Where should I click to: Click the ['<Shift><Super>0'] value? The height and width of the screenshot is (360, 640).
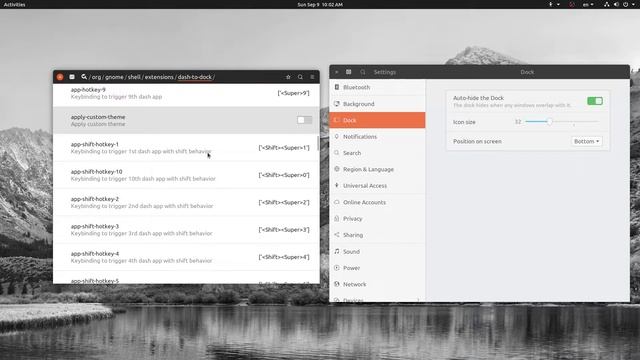[284, 175]
